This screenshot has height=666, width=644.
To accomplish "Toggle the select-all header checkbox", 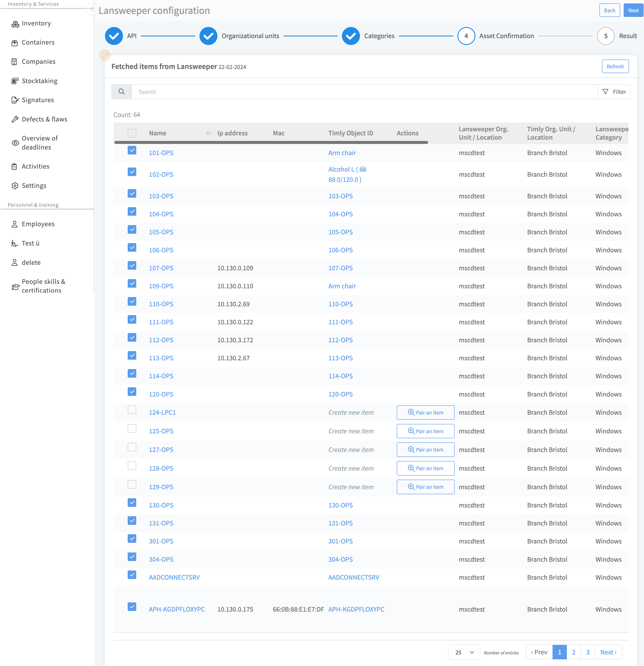I will tap(132, 133).
